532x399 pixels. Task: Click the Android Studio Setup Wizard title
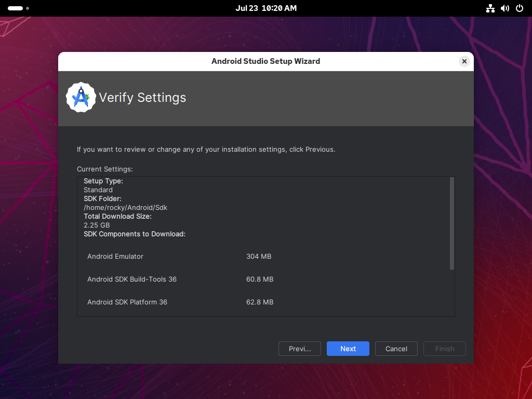coord(265,61)
